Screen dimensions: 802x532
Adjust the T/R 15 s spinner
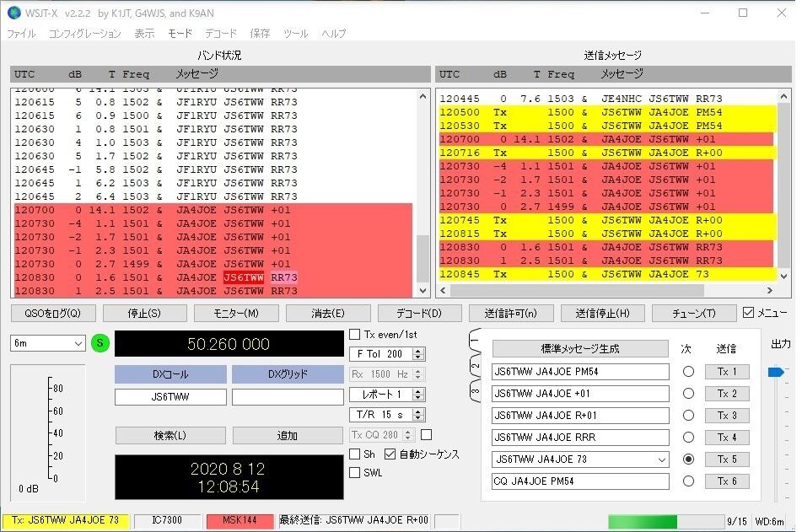click(x=418, y=415)
